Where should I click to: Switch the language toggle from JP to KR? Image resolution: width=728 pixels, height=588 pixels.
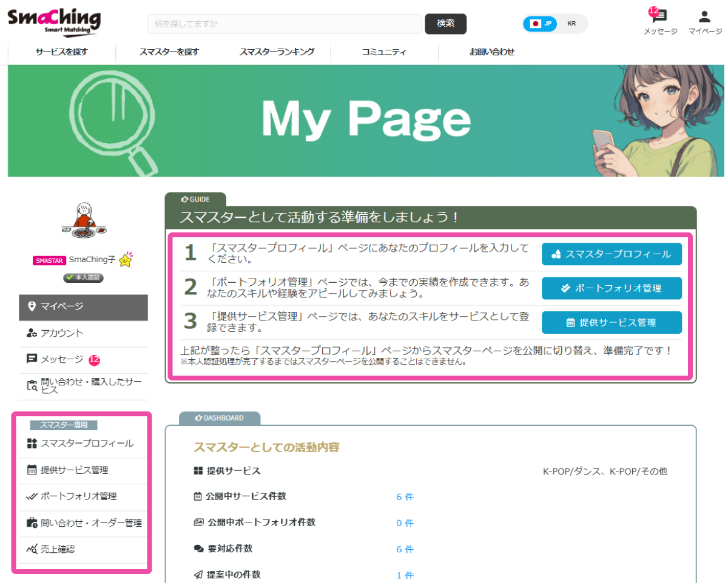[x=571, y=23]
